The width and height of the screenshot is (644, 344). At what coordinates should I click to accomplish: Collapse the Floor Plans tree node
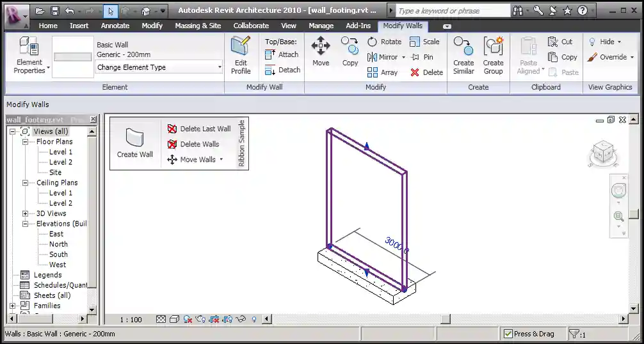click(26, 142)
